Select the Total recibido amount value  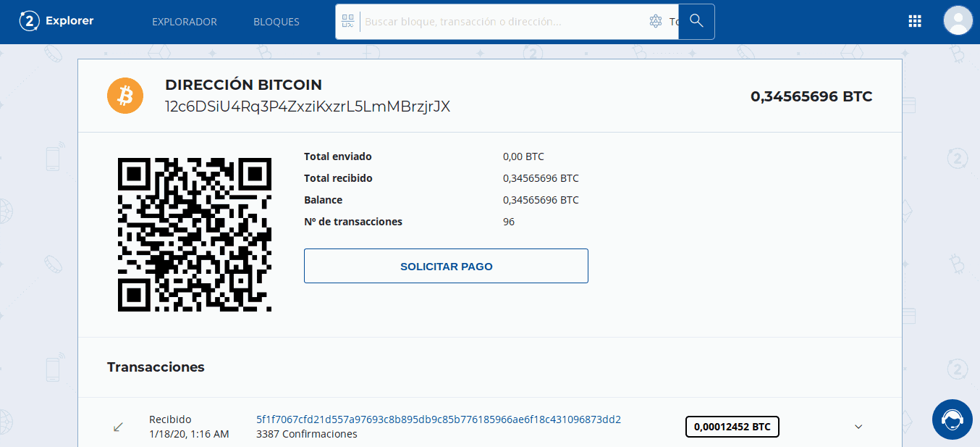(541, 178)
